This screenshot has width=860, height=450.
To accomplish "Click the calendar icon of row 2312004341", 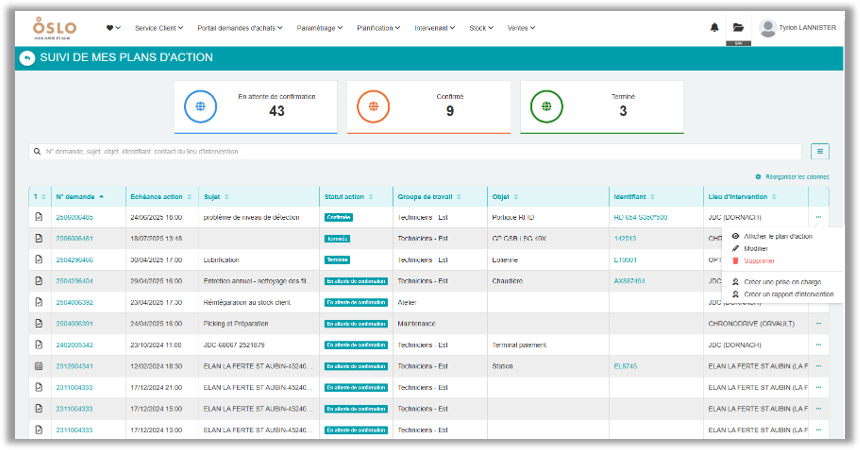I will (x=38, y=366).
